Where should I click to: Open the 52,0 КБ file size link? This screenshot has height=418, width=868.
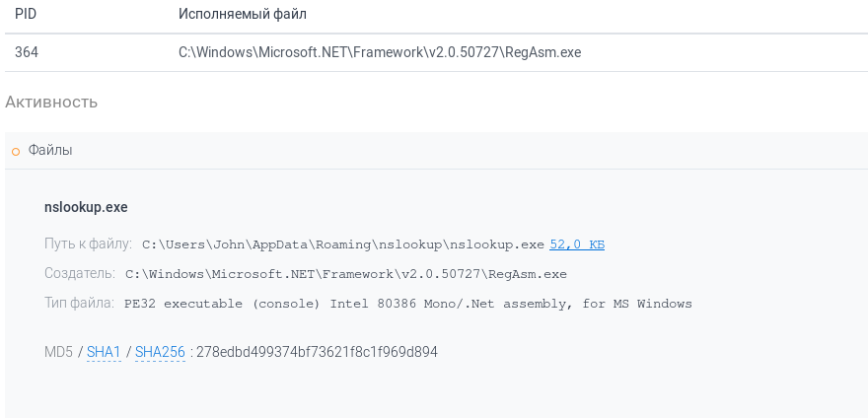point(577,244)
